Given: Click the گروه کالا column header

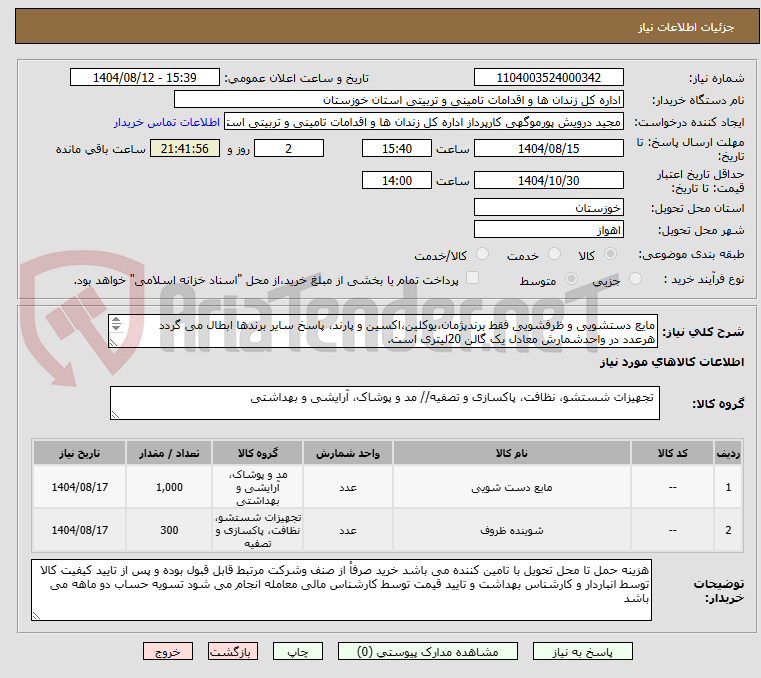Looking at the screenshot, I should tap(258, 453).
